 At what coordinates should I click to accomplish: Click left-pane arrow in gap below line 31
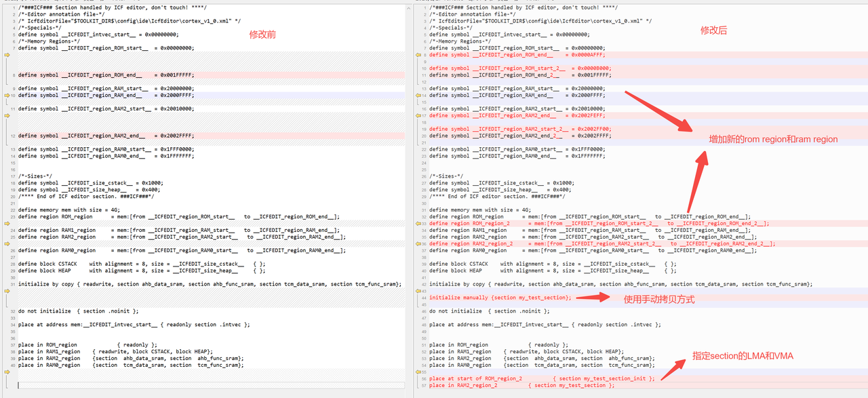[x=7, y=290]
